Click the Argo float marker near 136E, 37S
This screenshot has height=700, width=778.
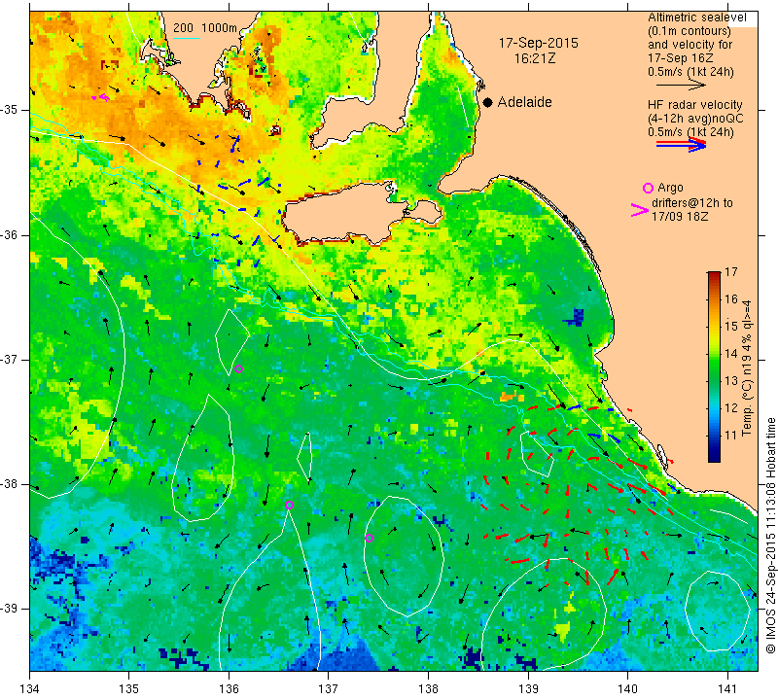coord(238,368)
